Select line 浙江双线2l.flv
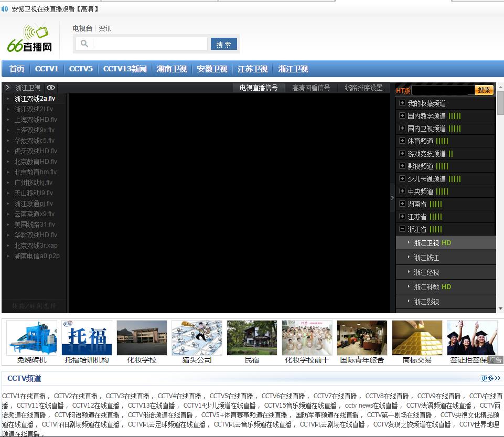 pyautogui.click(x=34, y=109)
